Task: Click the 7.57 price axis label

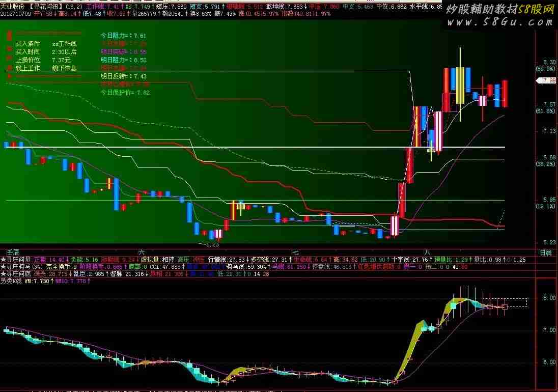Action: click(x=549, y=104)
